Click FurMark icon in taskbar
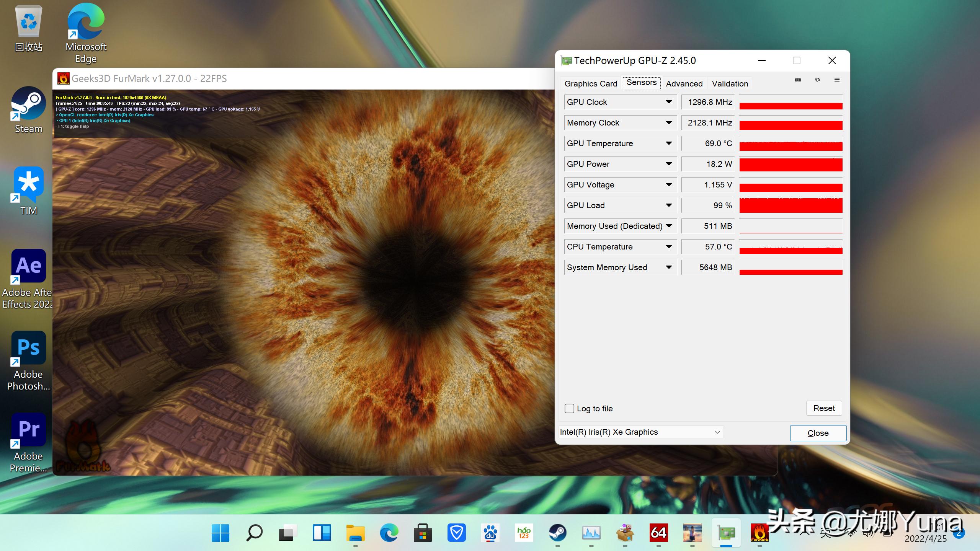Screen dimensions: 980x551 point(759,532)
